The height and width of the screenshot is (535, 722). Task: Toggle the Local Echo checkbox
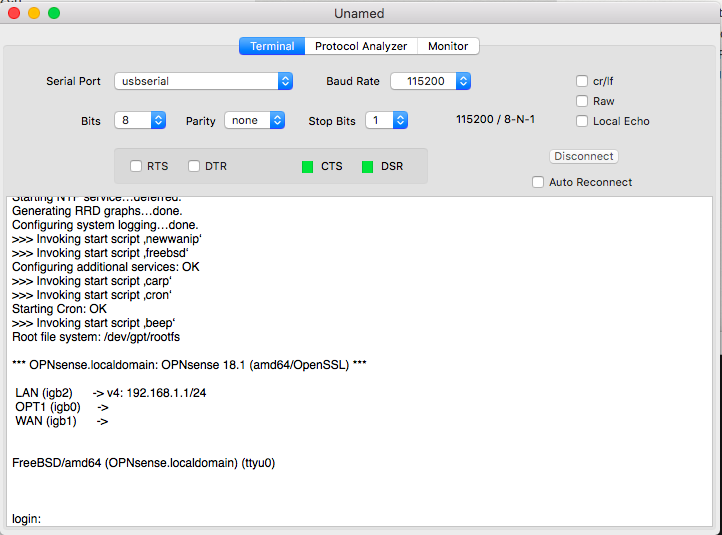pos(582,121)
